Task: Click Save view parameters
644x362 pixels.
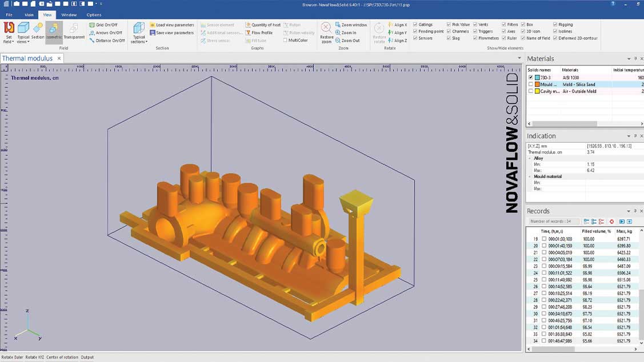Action: (x=174, y=33)
